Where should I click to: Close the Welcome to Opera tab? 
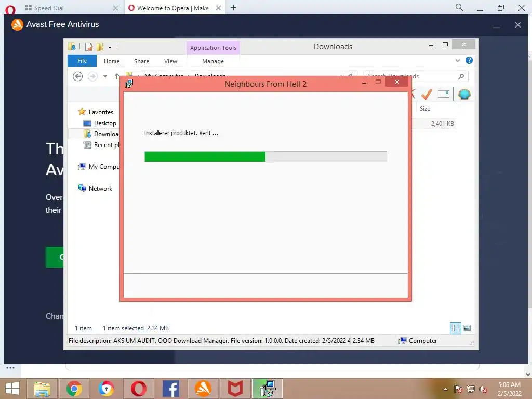pos(219,8)
